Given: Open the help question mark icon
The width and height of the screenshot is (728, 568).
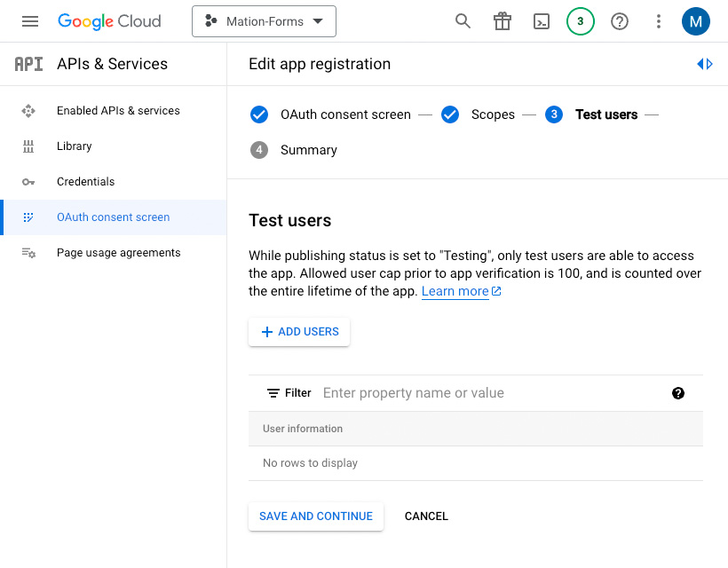Looking at the screenshot, I should [x=620, y=21].
